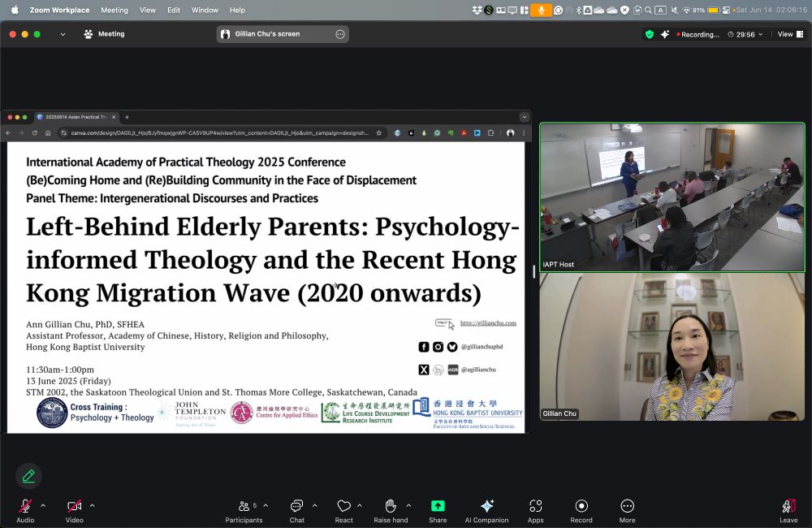Open AI Companion
Image resolution: width=812 pixels, height=528 pixels.
pos(486,510)
